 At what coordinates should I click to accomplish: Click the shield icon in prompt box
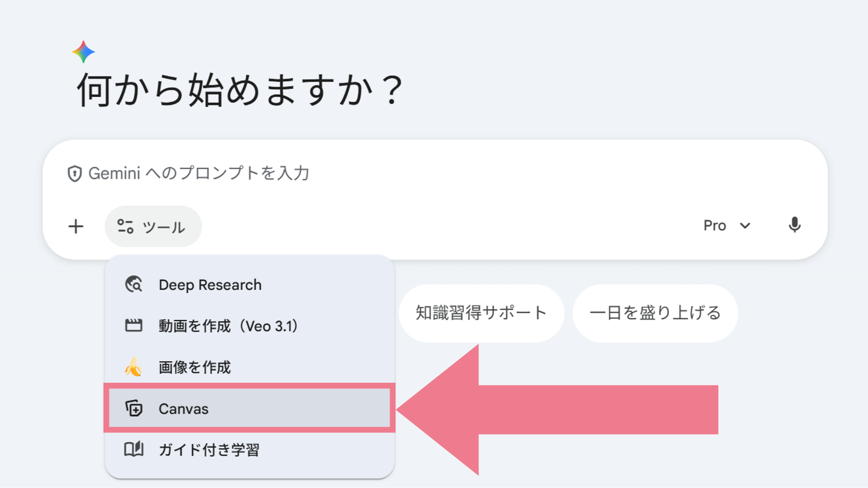tap(75, 174)
